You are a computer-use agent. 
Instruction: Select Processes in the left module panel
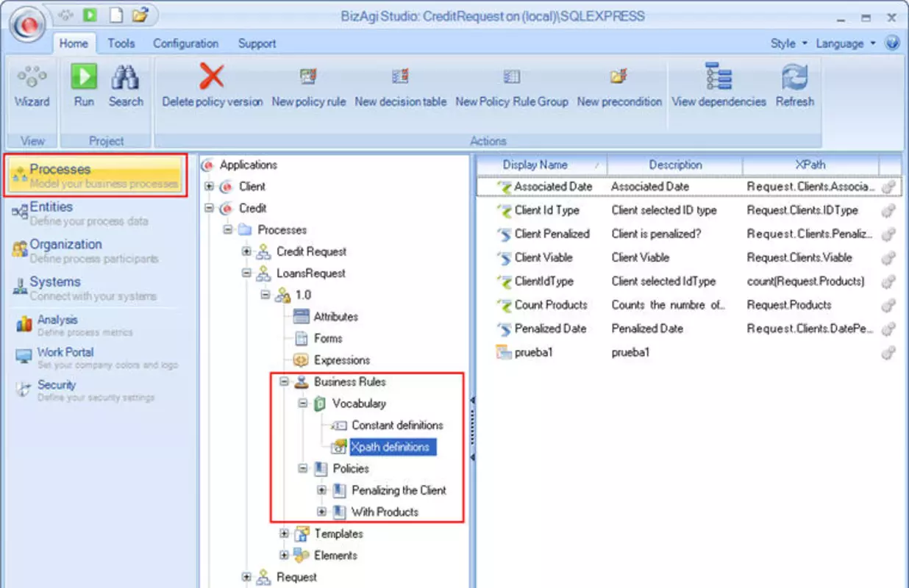(96, 176)
